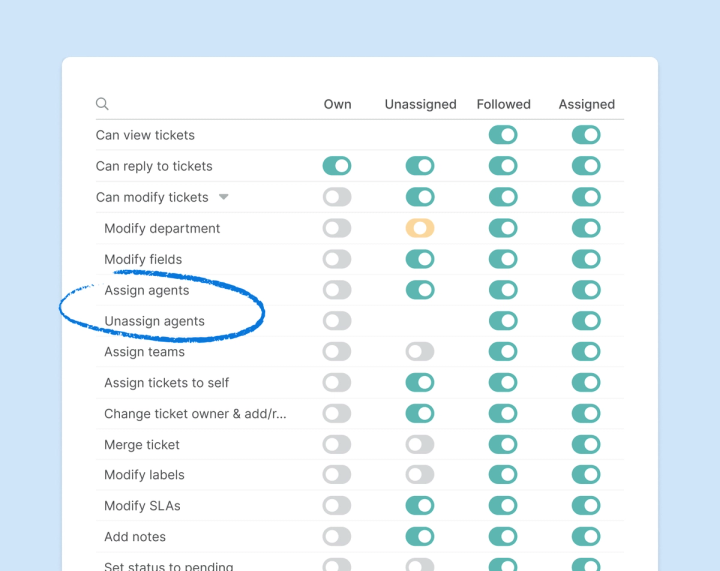Disable Modify SLAs for Followed
This screenshot has width=720, height=571.
point(503,506)
